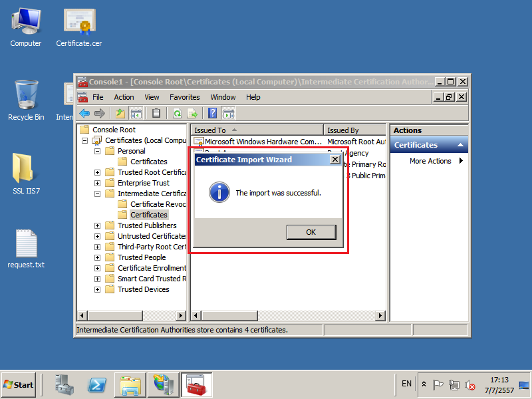Image resolution: width=532 pixels, height=399 pixels.
Task: Select the Certificate.cer desktop icon
Action: click(x=78, y=27)
